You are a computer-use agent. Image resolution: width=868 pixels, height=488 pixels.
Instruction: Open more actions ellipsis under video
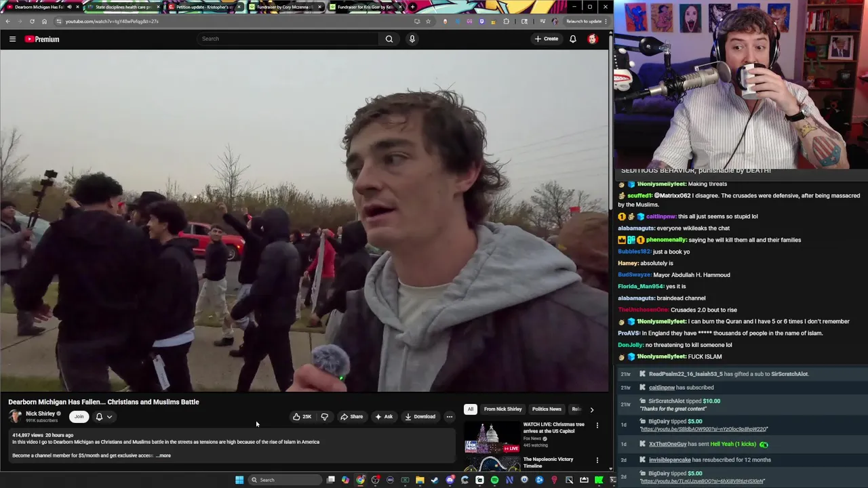tap(449, 417)
